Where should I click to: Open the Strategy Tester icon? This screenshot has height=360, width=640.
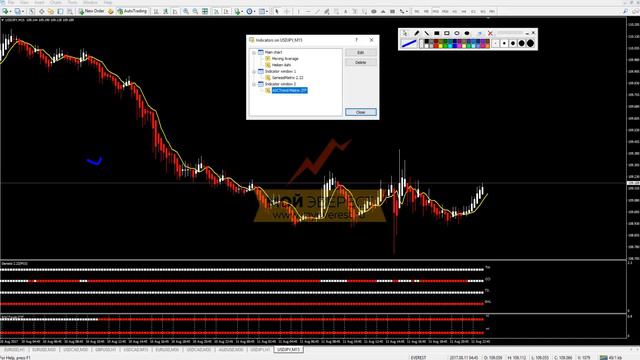pyautogui.click(x=70, y=11)
